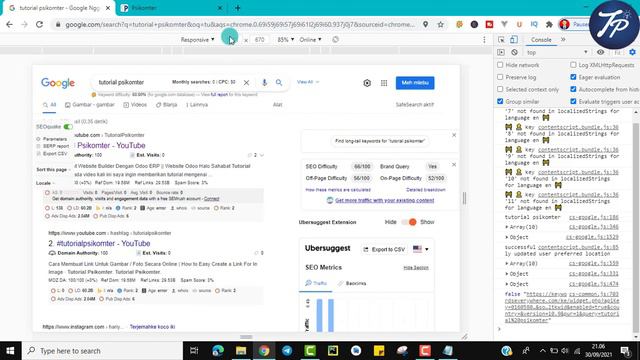Viewport: 640px width, 360px height.
Task: Bookmark this page with the star icon
Action: (440, 24)
